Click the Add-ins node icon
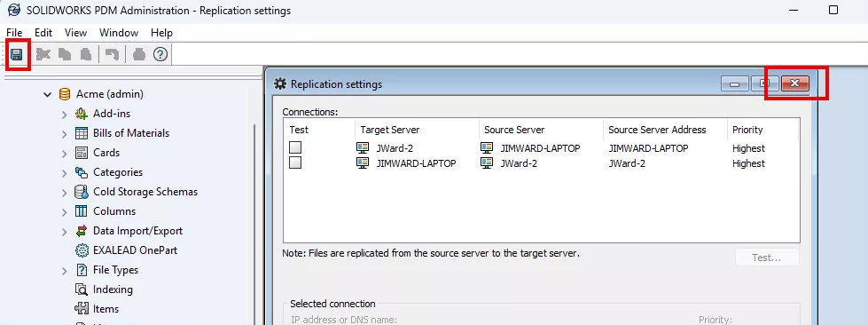Image resolution: width=868 pixels, height=325 pixels. pyautogui.click(x=82, y=114)
